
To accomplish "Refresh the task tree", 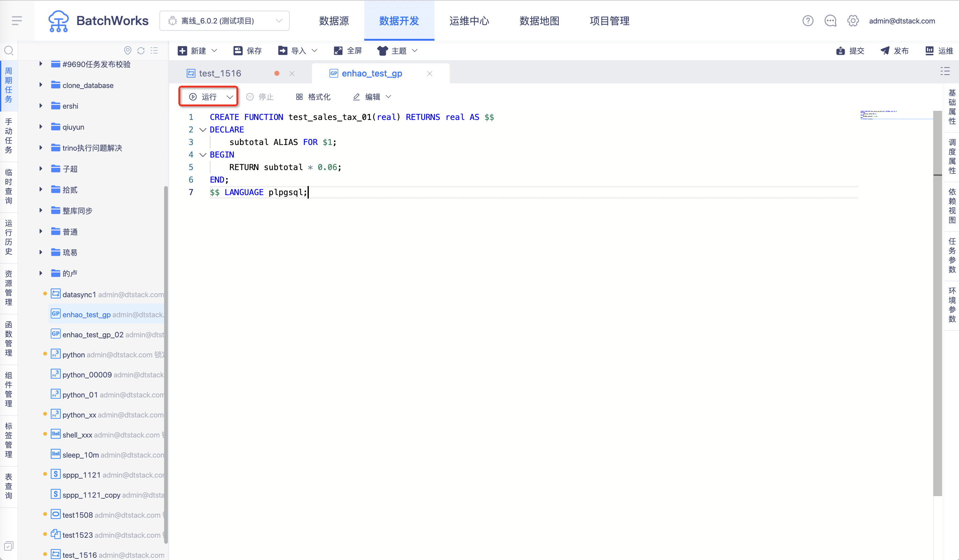I will [141, 51].
